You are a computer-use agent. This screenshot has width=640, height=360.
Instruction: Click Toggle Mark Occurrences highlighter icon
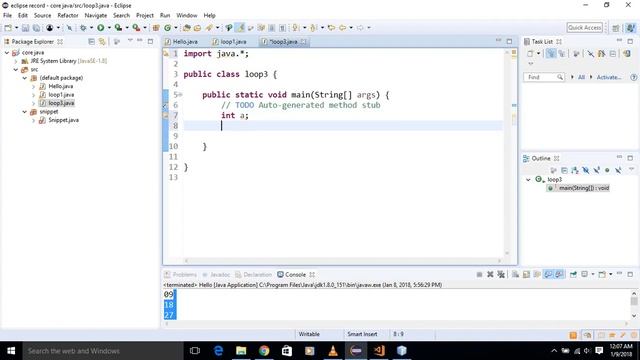tap(240, 28)
